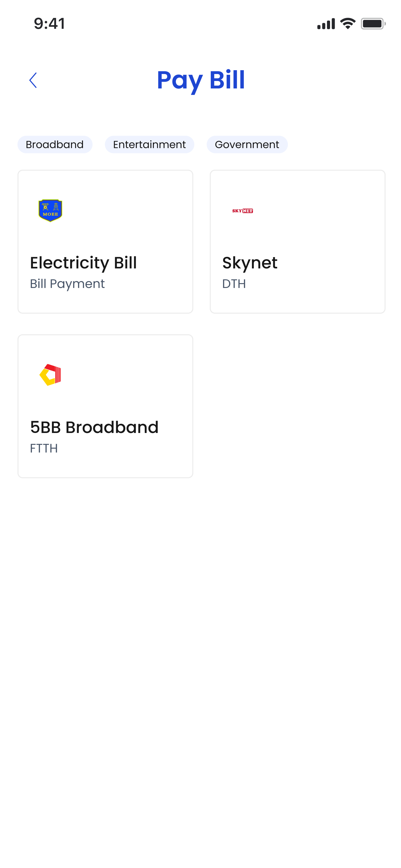The height and width of the screenshot is (868, 401).
Task: Click the 5BB red-yellow logo
Action: (51, 375)
